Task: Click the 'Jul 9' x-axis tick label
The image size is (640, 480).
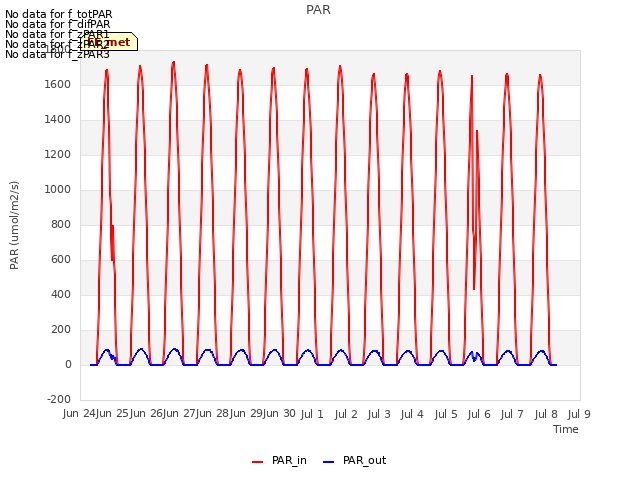Action: click(579, 414)
